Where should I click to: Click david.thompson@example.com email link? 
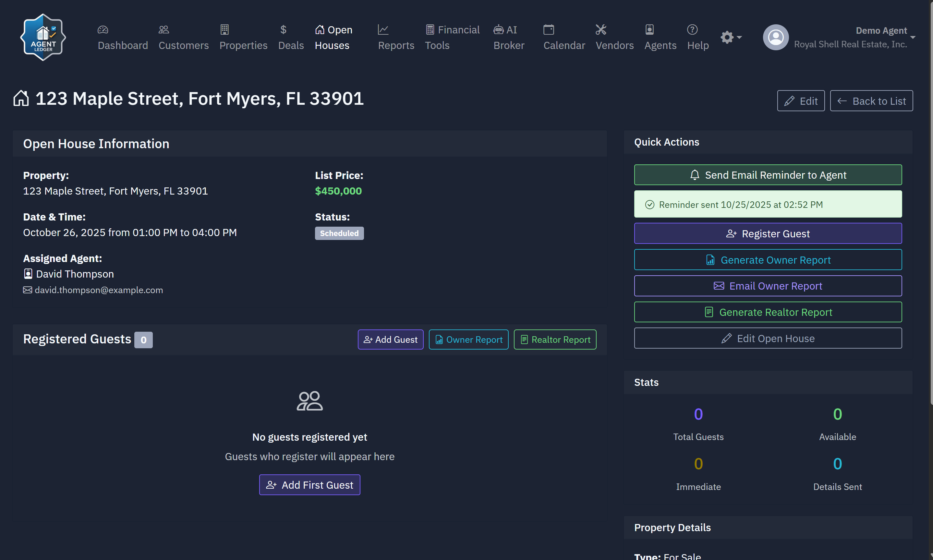click(x=99, y=290)
